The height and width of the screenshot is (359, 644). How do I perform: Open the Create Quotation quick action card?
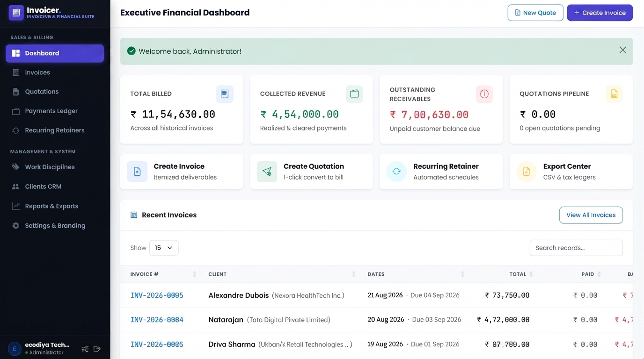311,172
